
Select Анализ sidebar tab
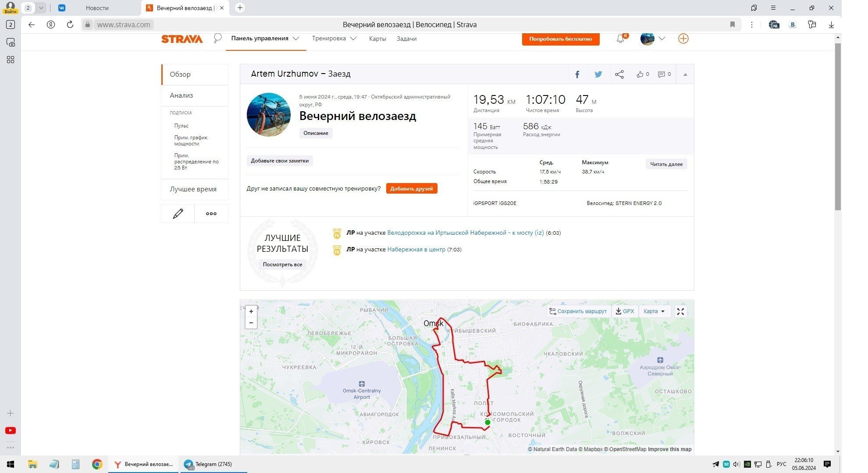195,95
